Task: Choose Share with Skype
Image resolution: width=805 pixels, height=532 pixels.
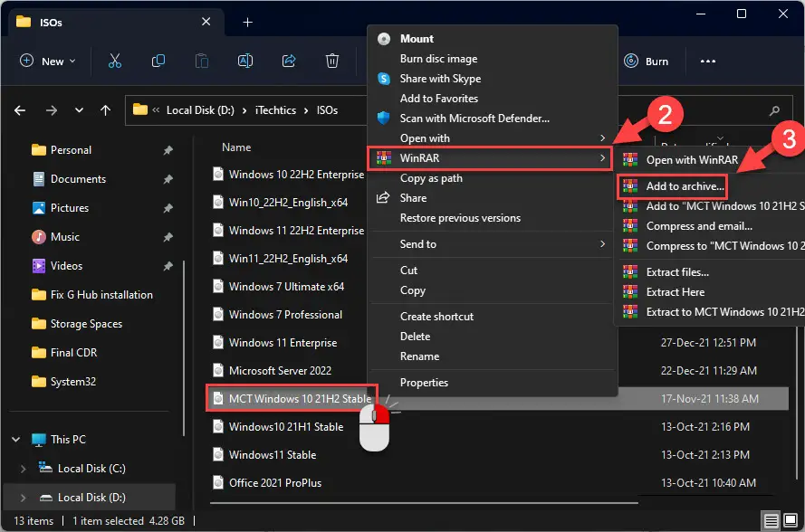Action: pos(493,79)
